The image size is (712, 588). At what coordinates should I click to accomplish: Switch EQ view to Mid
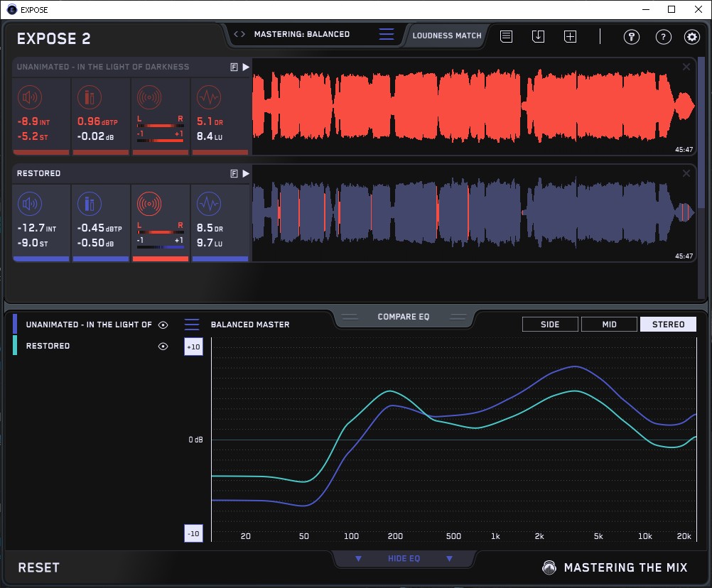click(x=609, y=325)
